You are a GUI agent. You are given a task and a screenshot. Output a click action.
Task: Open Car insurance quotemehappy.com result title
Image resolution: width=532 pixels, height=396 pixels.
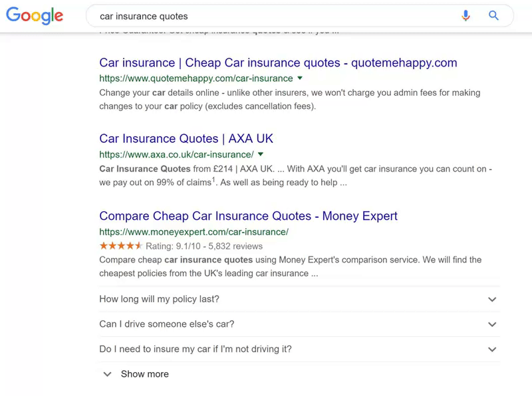(x=278, y=63)
